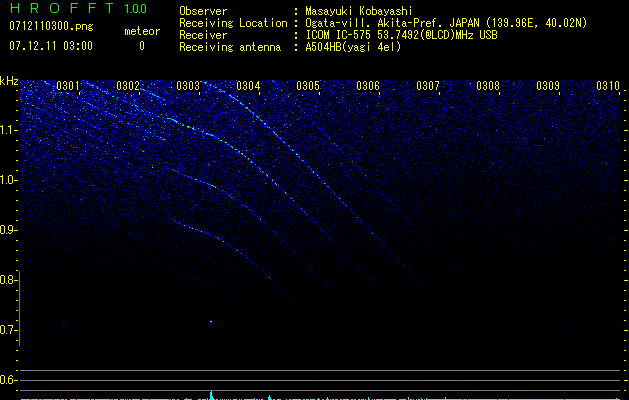Click the 0.7 kHz axis label
This screenshot has width=629, height=400.
coord(8,330)
